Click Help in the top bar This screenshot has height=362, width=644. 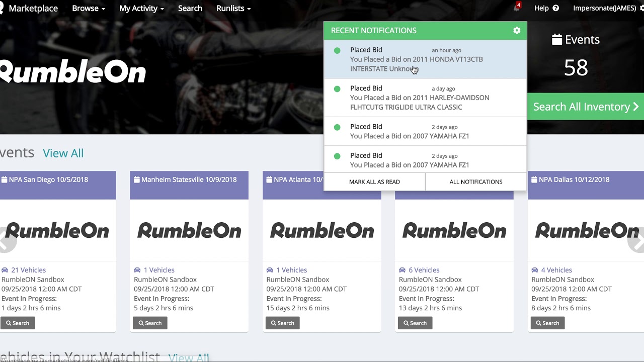point(541,8)
